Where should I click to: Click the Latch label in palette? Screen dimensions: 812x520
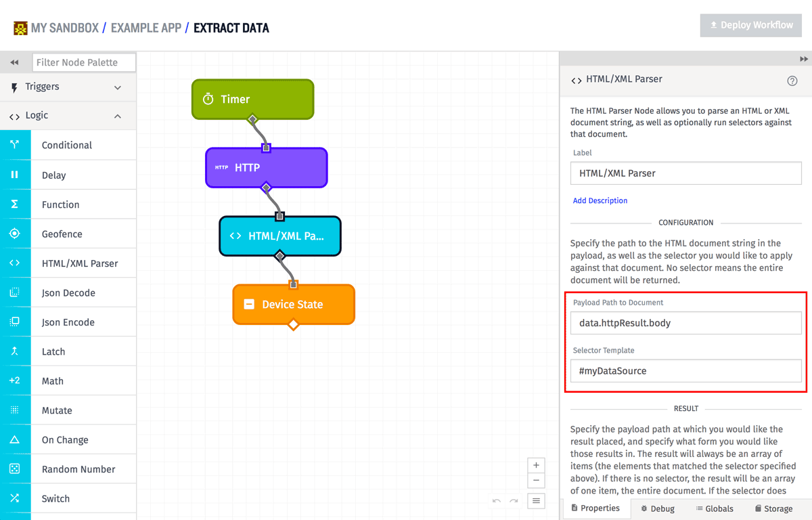[x=53, y=351]
